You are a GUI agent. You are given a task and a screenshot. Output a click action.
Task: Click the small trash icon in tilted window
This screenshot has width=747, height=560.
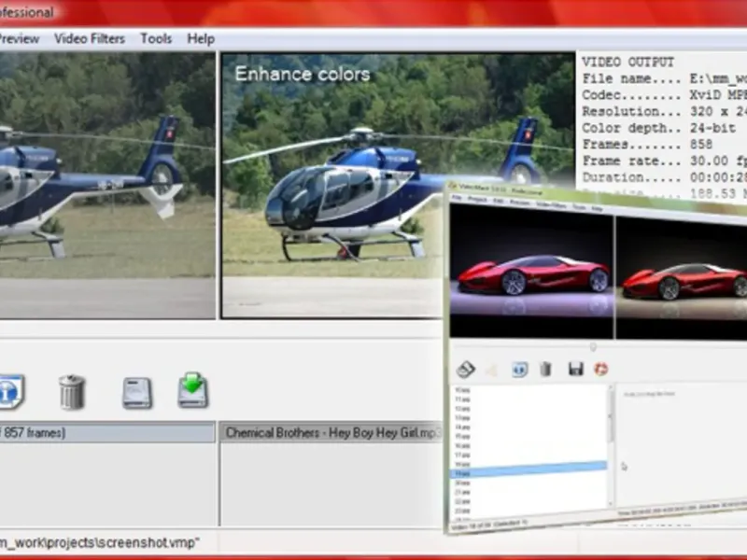[546, 369]
